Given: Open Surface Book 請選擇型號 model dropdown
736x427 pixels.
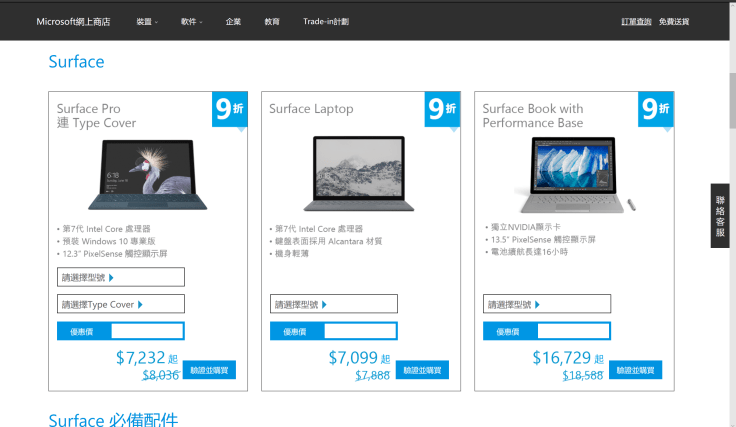Looking at the screenshot, I should pyautogui.click(x=547, y=304).
